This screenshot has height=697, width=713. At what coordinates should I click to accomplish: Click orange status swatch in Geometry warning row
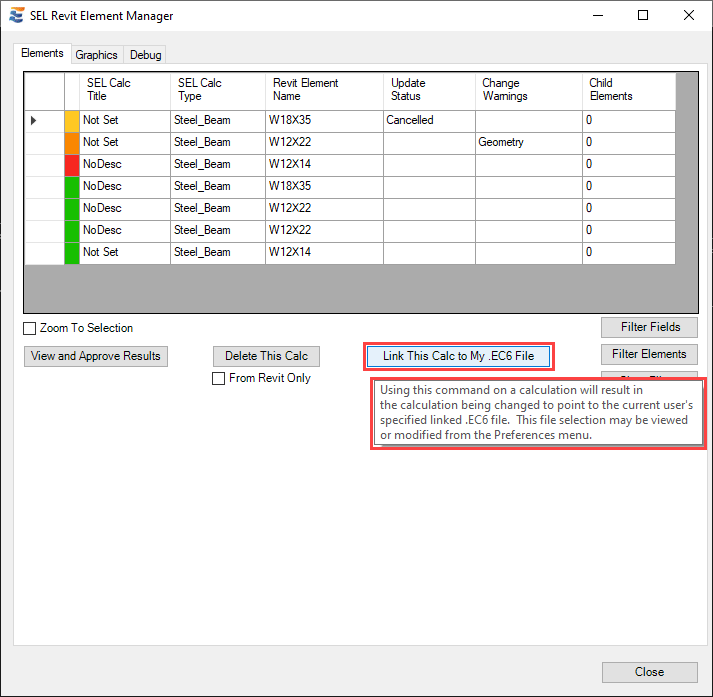click(72, 142)
